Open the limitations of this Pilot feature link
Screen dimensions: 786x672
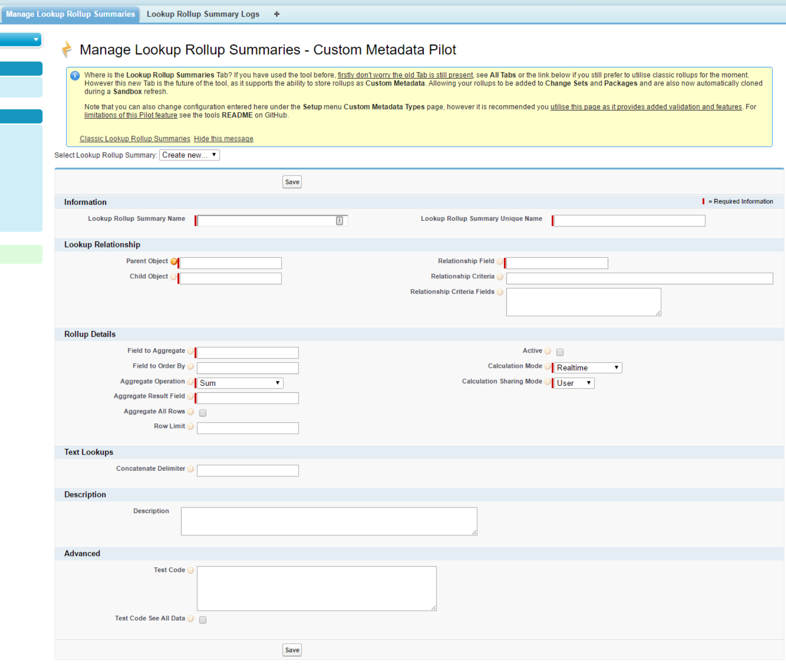[x=131, y=115]
